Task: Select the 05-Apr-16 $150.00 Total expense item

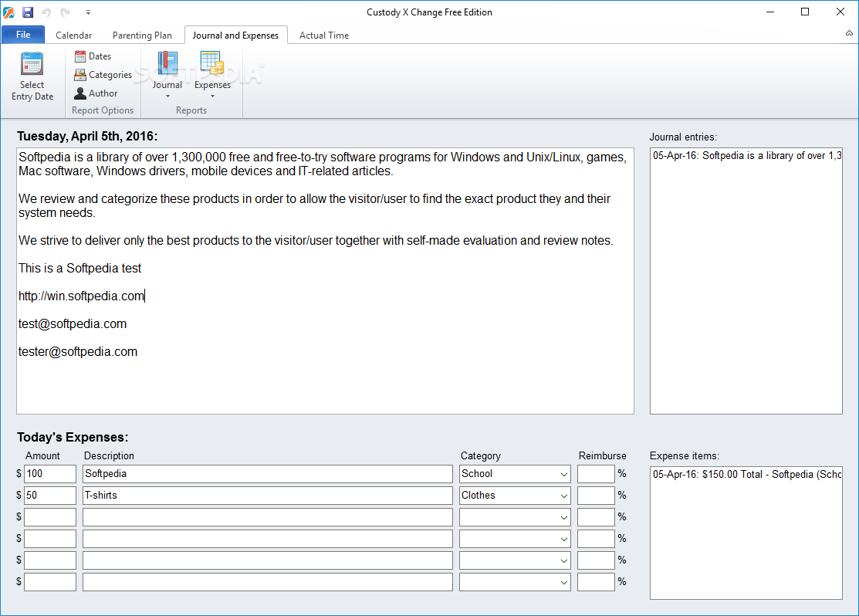Action: [x=746, y=474]
